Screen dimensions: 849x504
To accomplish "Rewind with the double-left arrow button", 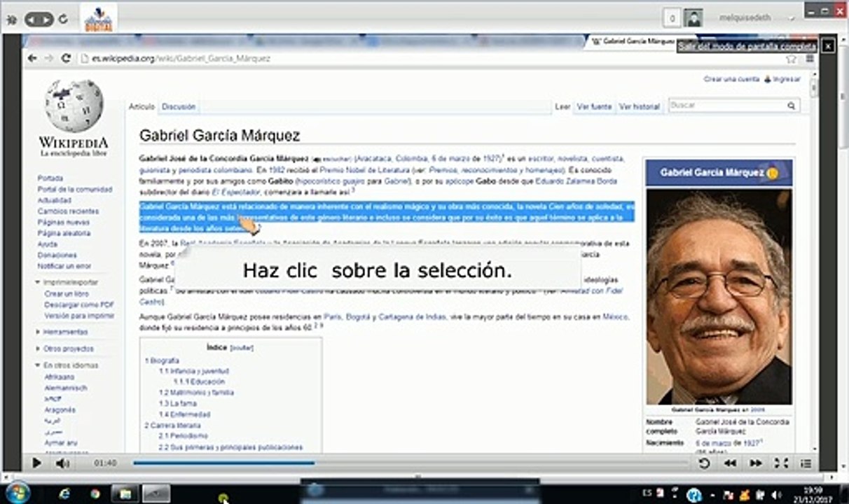I will pyautogui.click(x=730, y=463).
